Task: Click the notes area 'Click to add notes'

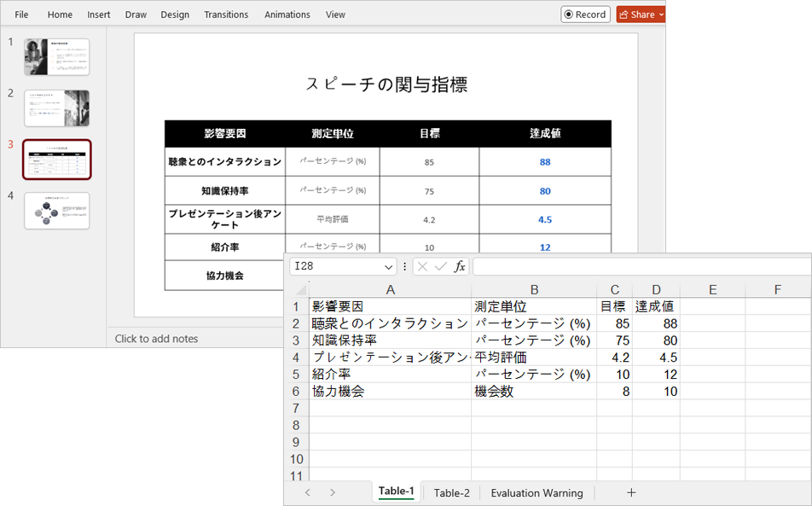Action: point(156,339)
